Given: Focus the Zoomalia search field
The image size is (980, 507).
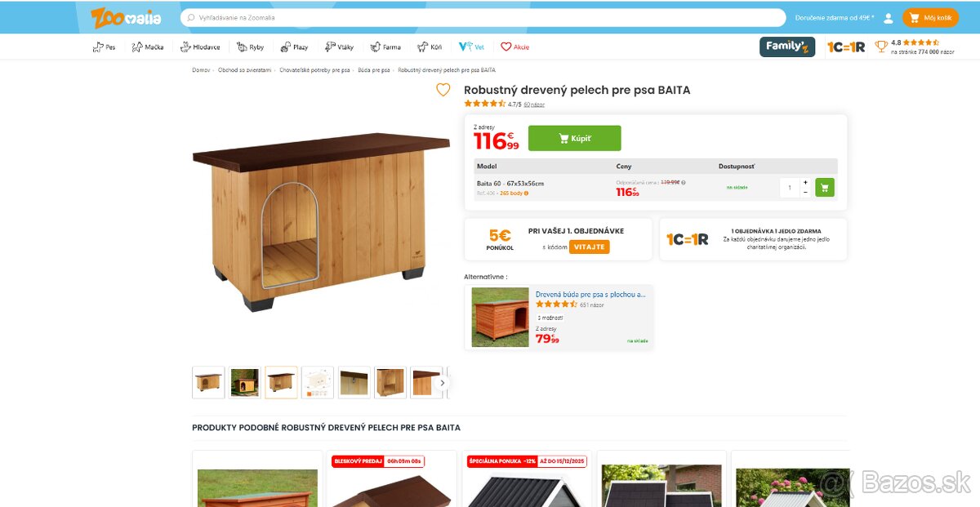Looking at the screenshot, I should (483, 17).
